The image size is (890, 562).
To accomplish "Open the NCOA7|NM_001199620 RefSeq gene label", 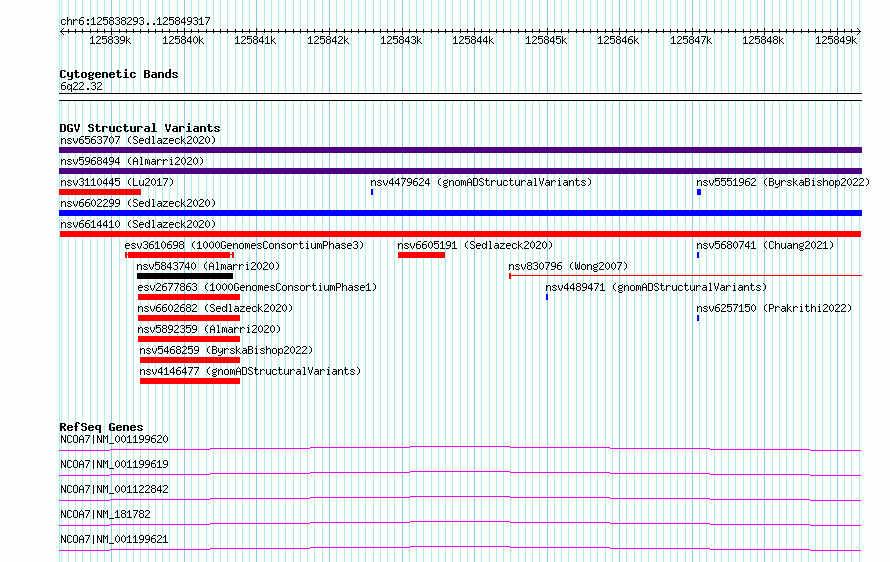I will tap(114, 439).
